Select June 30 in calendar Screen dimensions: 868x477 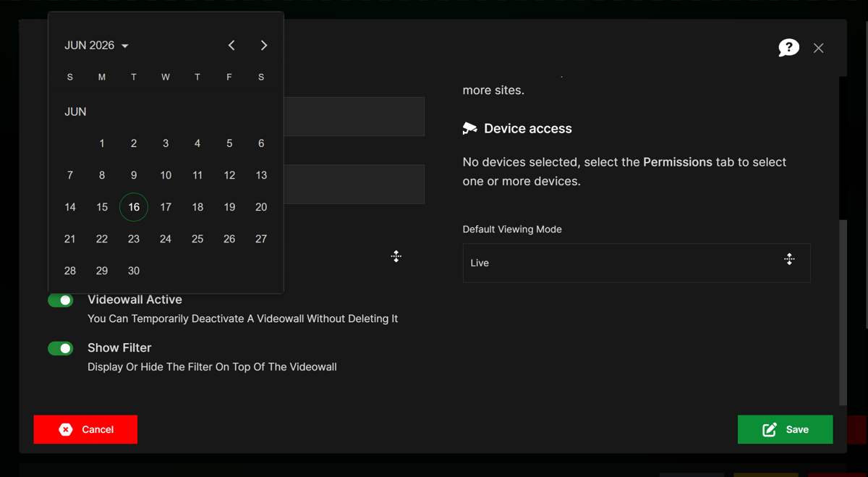point(134,271)
